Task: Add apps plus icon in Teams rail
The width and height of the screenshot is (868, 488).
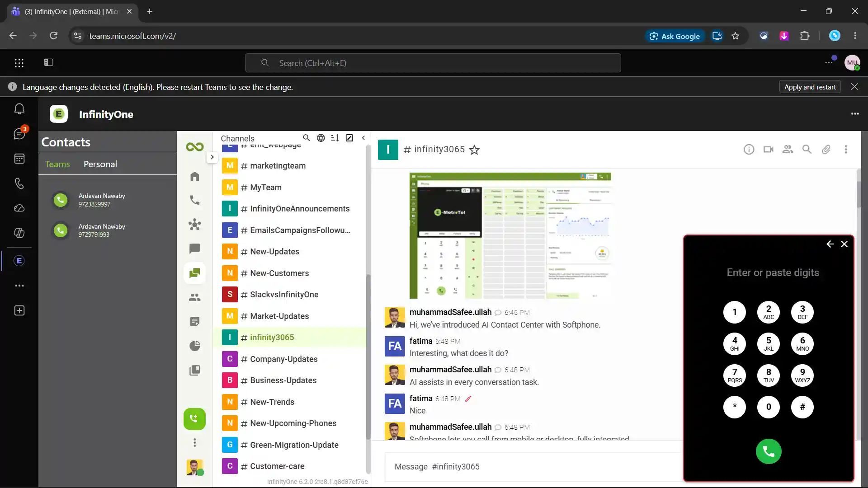Action: (19, 310)
